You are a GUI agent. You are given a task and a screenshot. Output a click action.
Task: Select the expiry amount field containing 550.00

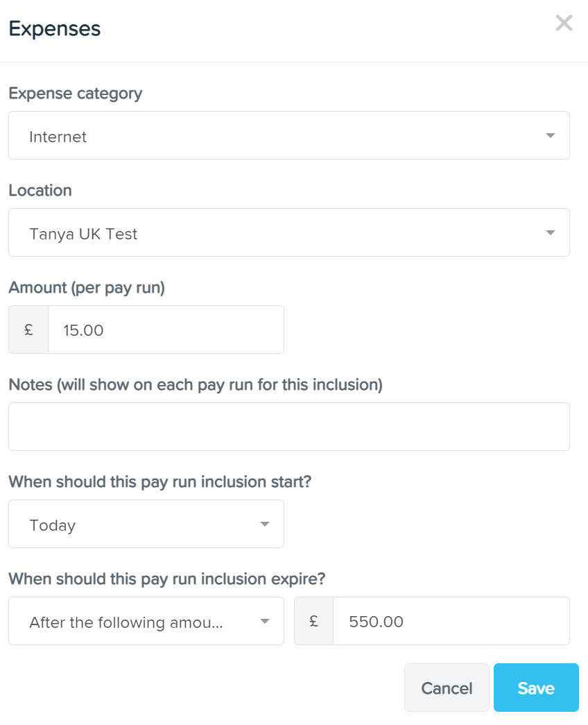click(451, 621)
